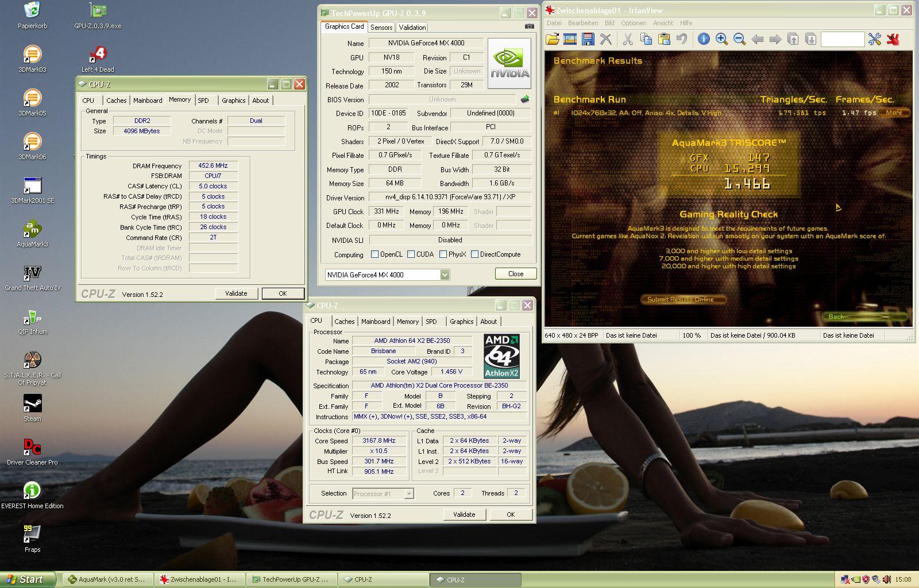Toggle the PhysX checkbox in GPU-Z
Image resolution: width=919 pixels, height=588 pixels.
[x=443, y=254]
